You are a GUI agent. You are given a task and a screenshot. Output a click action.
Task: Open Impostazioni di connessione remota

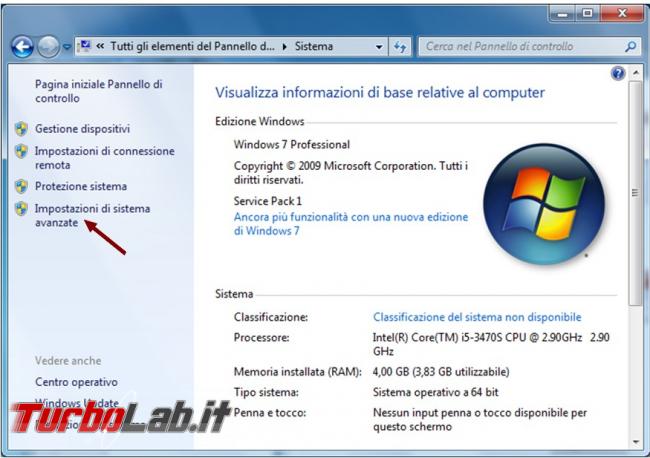[104, 158]
